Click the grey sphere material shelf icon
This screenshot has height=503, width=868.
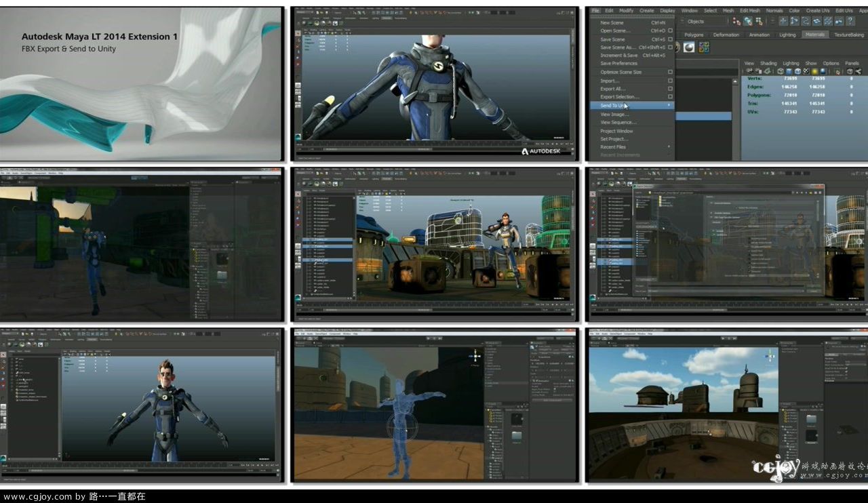pos(689,47)
